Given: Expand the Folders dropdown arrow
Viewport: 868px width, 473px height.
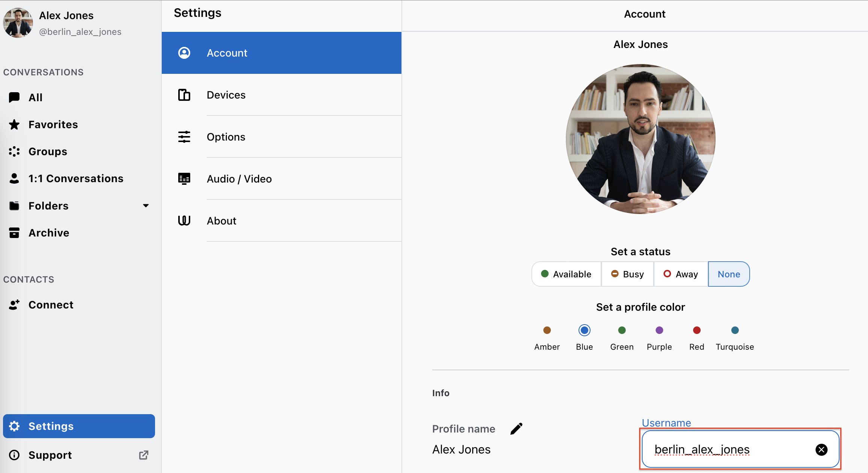Looking at the screenshot, I should coord(146,206).
